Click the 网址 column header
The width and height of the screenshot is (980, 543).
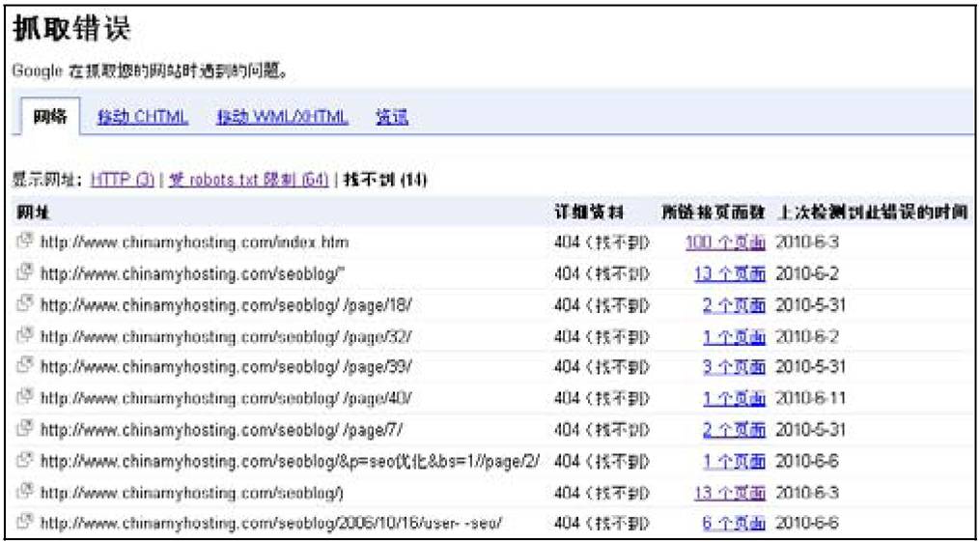(32, 212)
